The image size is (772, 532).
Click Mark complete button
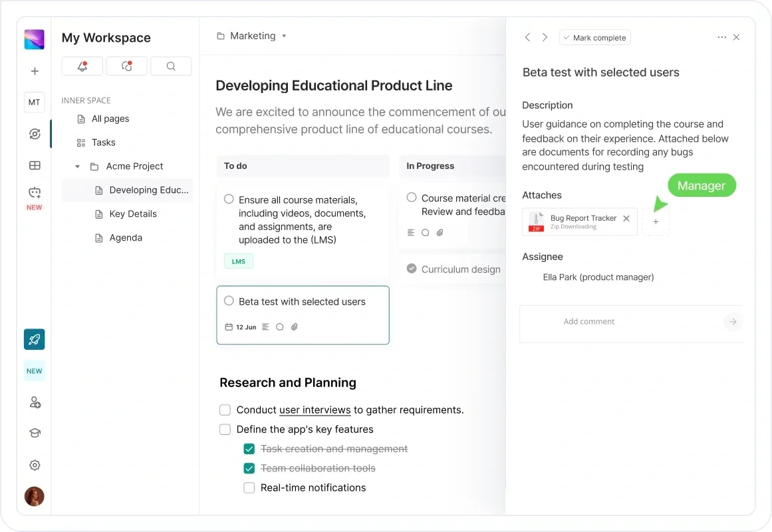tap(594, 37)
